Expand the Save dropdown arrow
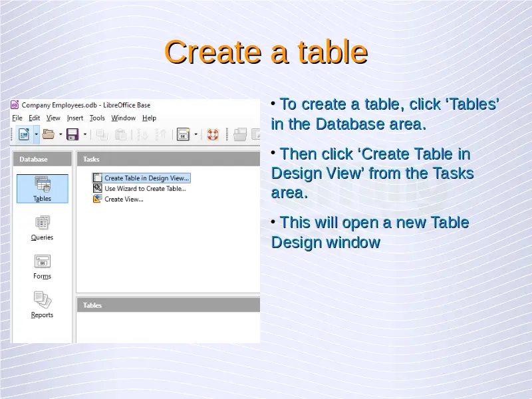The height and width of the screenshot is (399, 532). click(x=85, y=134)
